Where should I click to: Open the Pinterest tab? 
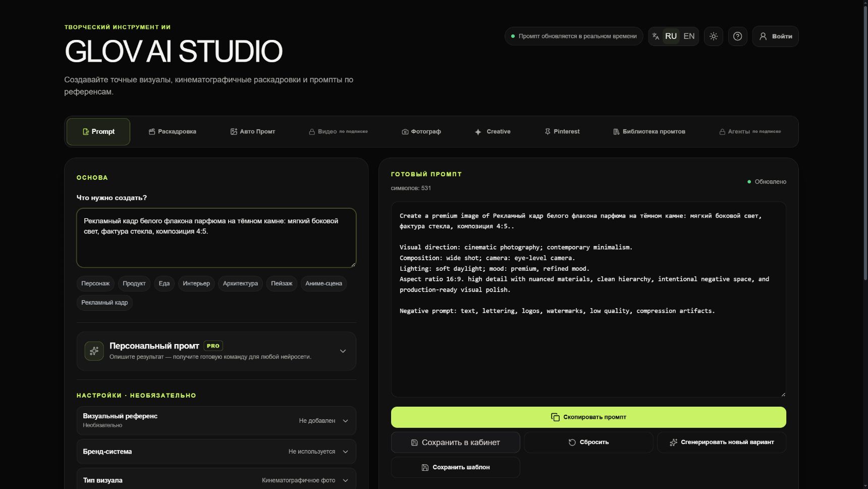pos(562,132)
